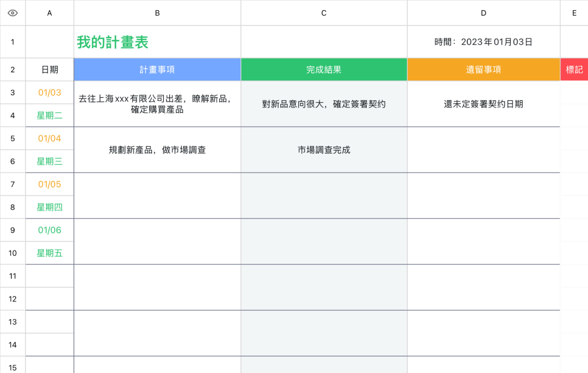Select row 1 header
588x373 pixels.
pyautogui.click(x=13, y=42)
